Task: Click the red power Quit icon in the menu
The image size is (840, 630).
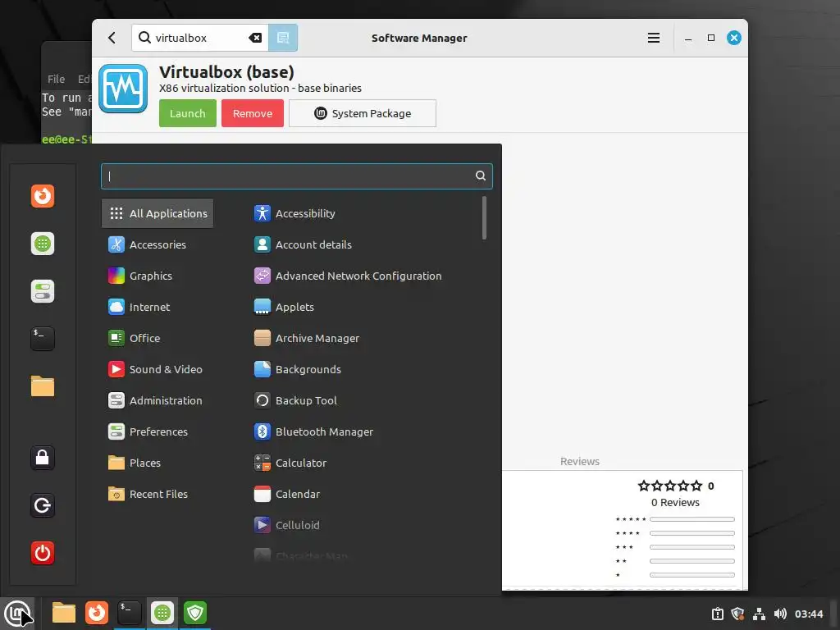Action: [43, 553]
